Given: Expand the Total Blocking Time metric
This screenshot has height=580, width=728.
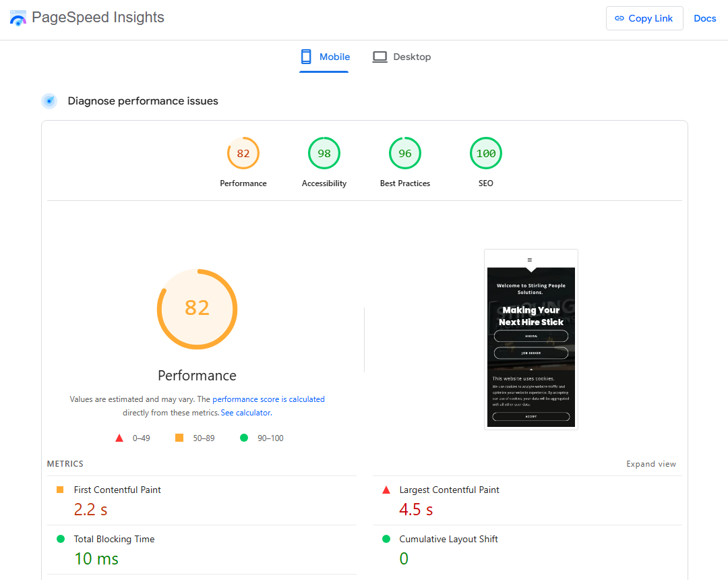Looking at the screenshot, I should [x=114, y=540].
